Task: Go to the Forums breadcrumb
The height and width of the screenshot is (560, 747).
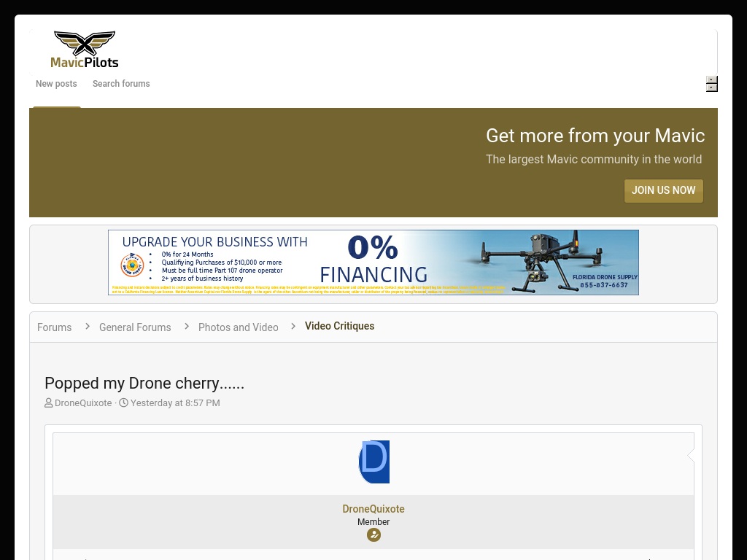Action: point(54,327)
